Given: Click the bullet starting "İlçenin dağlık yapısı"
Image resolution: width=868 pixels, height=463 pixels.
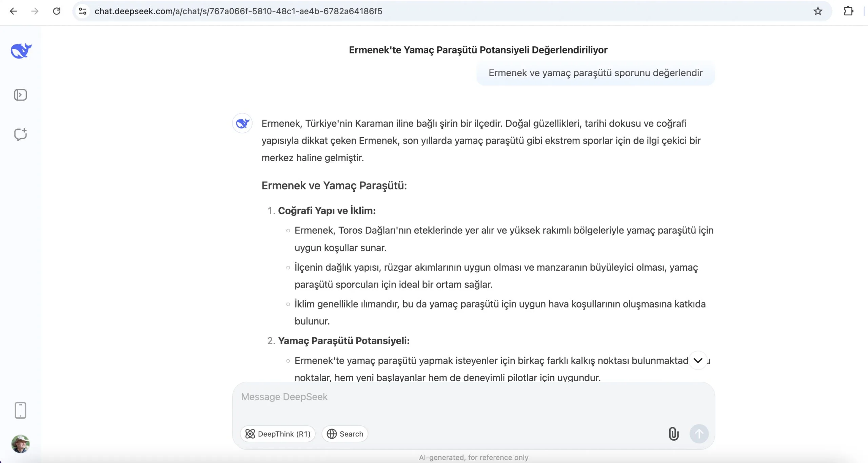Looking at the screenshot, I should [496, 276].
